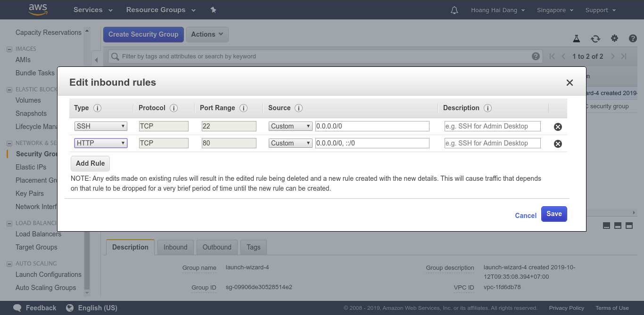Click info icon next to Protocol
This screenshot has width=644, height=315.
pyautogui.click(x=173, y=108)
